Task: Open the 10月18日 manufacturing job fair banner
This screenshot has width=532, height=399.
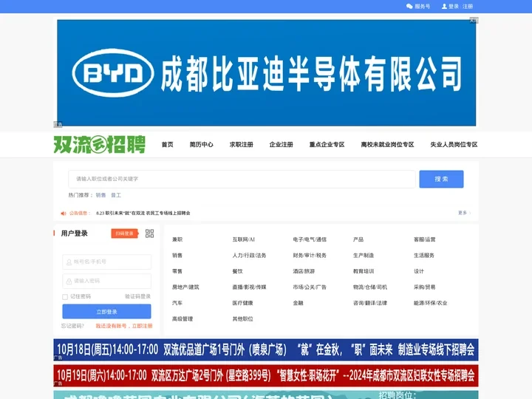Action: coord(266,349)
